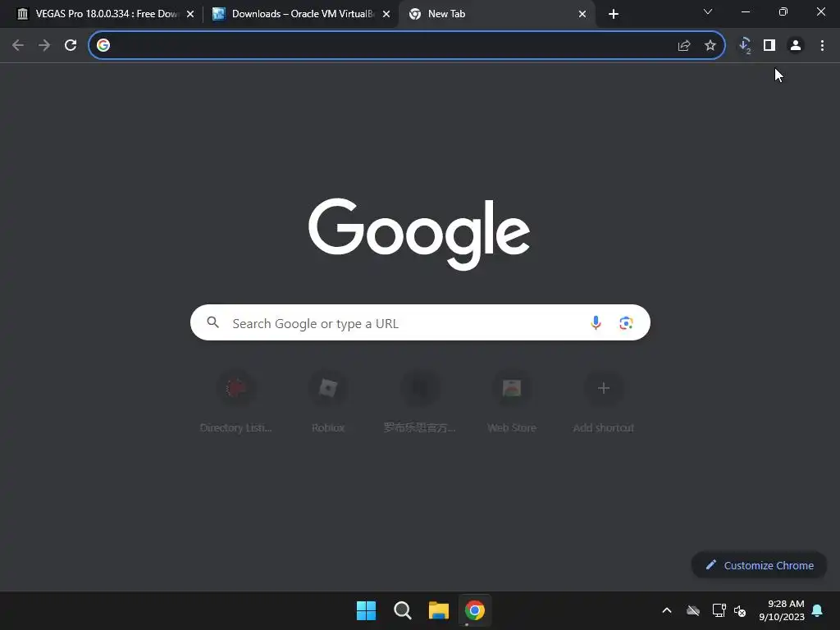Show hidden tray icons chevron

click(x=667, y=610)
